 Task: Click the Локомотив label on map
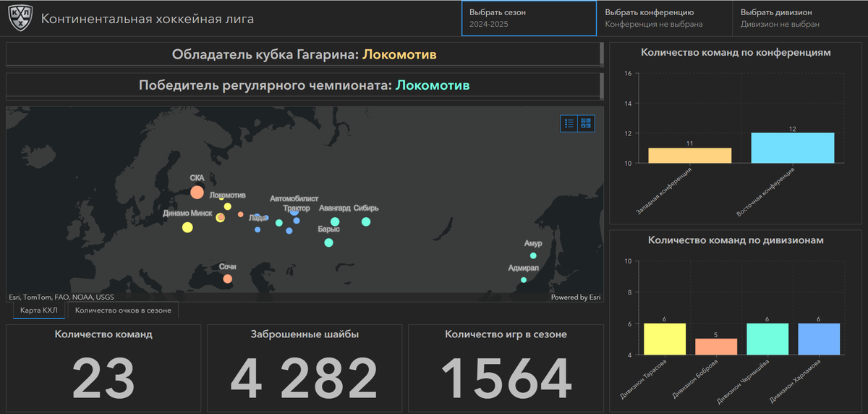[x=228, y=195]
